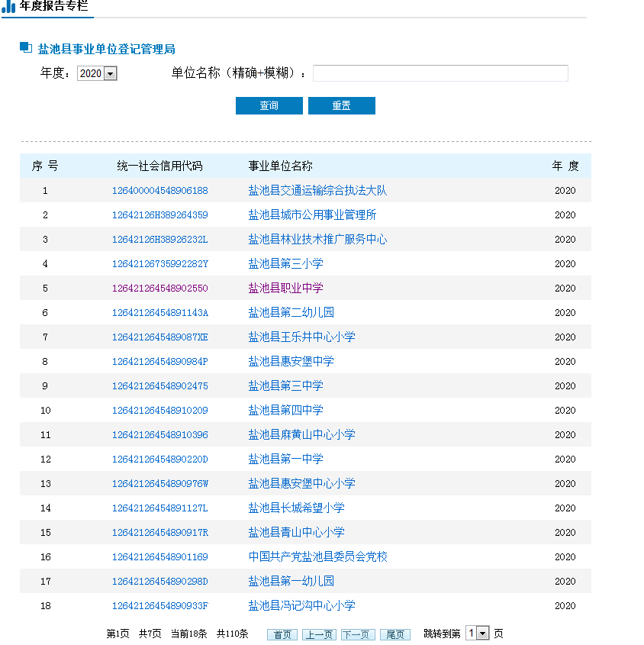
Task: Click the 统一社会信用代码 column header
Action: [x=160, y=166]
